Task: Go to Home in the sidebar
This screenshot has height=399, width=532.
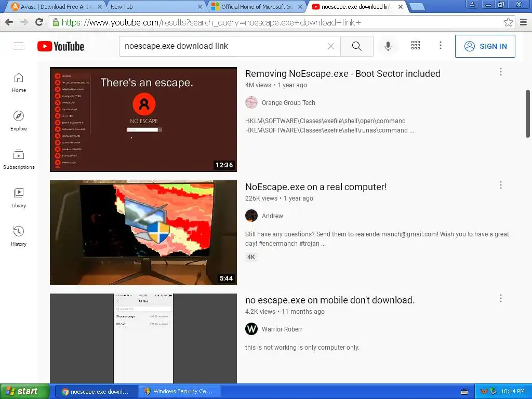Action: pyautogui.click(x=19, y=83)
